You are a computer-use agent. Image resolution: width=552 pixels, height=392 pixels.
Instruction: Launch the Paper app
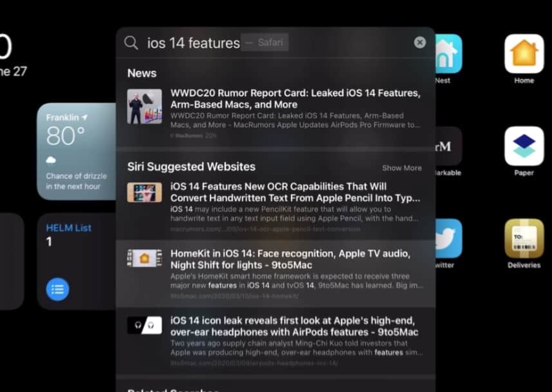[524, 146]
